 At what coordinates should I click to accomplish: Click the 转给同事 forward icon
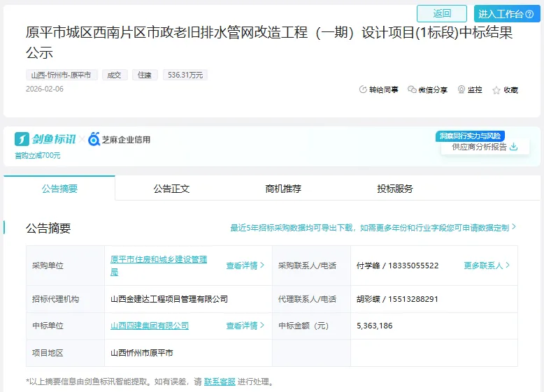[363, 90]
